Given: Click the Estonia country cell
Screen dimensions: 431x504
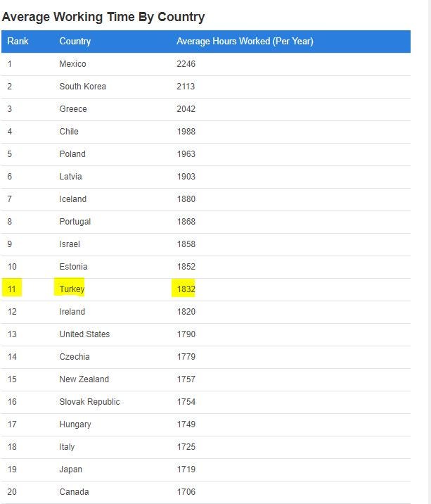Looking at the screenshot, I should [74, 267].
